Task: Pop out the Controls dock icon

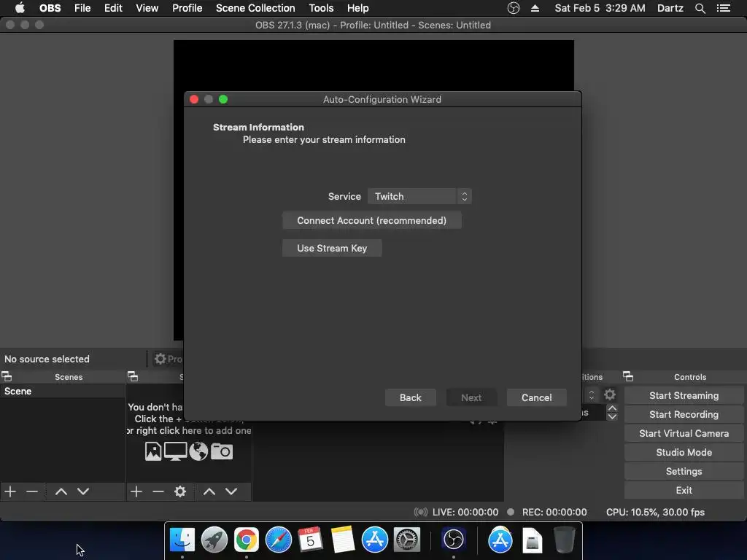Action: (x=628, y=377)
